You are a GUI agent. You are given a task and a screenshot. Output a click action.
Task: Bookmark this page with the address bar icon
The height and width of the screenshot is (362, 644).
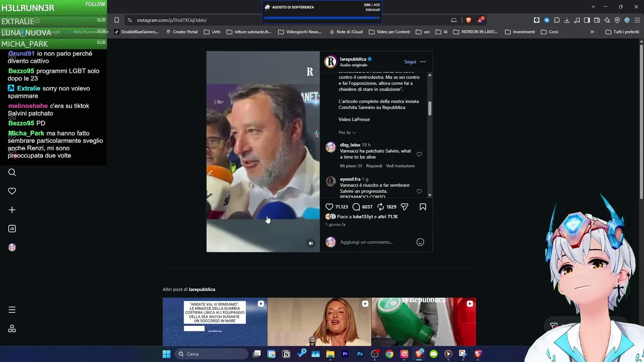[x=117, y=20]
